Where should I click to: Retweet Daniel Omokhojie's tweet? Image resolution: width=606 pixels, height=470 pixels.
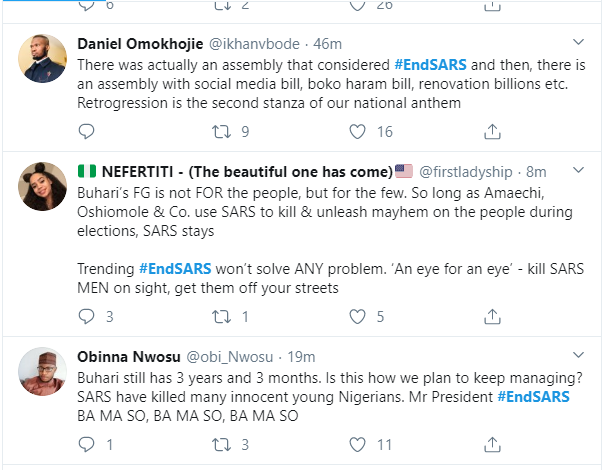221,131
